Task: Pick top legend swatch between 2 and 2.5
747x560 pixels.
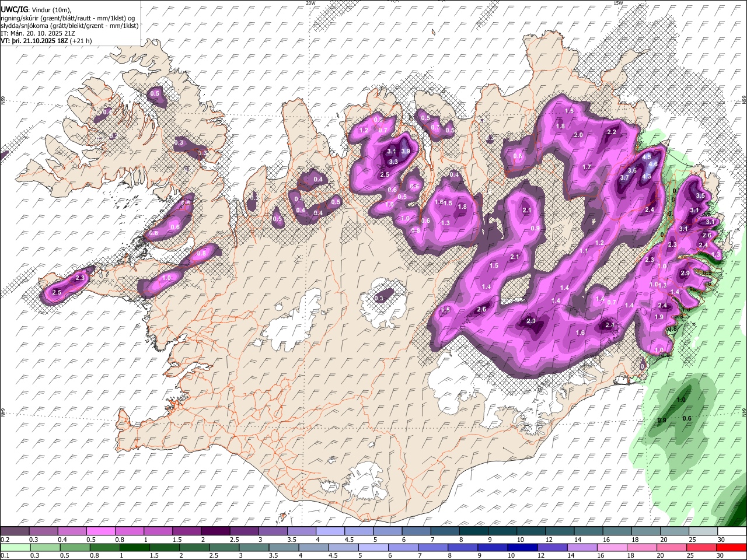Action: (215, 531)
